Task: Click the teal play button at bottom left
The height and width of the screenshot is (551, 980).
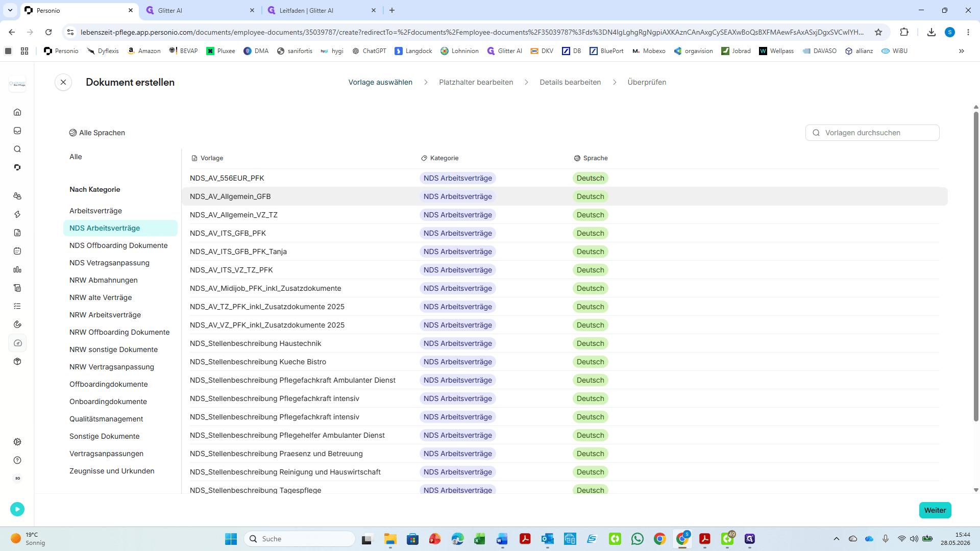Action: pos(17,509)
